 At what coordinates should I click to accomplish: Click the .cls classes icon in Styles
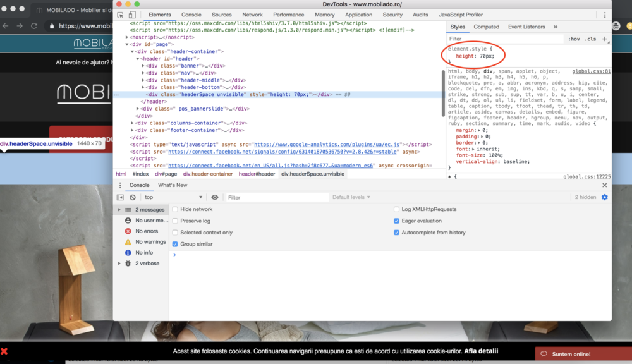point(590,39)
